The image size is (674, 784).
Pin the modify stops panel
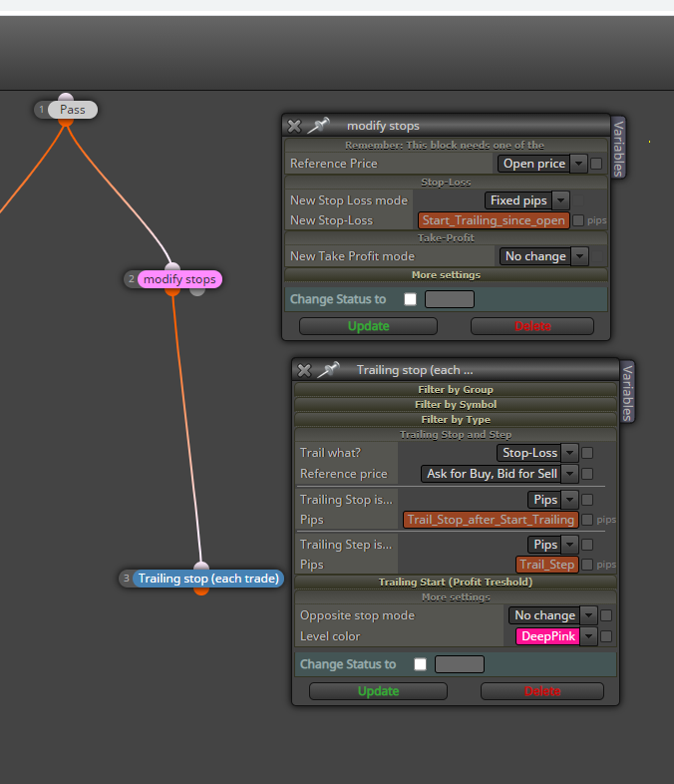318,125
